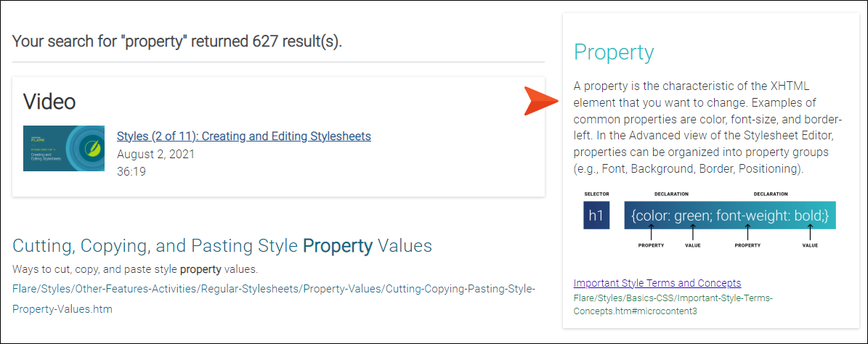The height and width of the screenshot is (344, 868).
Task: Click the 36:19 video duration
Action: click(x=131, y=172)
